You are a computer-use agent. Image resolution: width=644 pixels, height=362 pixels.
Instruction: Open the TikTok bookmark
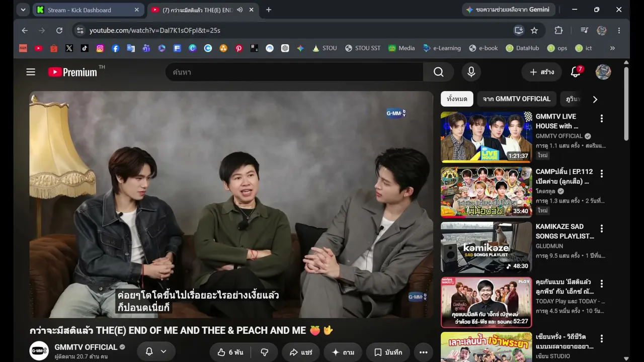click(85, 48)
